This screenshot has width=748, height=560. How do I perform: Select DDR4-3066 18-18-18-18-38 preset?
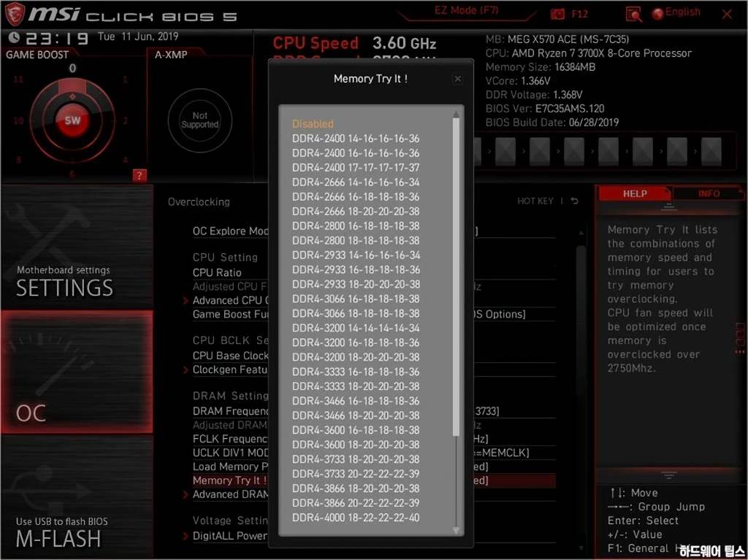356,313
